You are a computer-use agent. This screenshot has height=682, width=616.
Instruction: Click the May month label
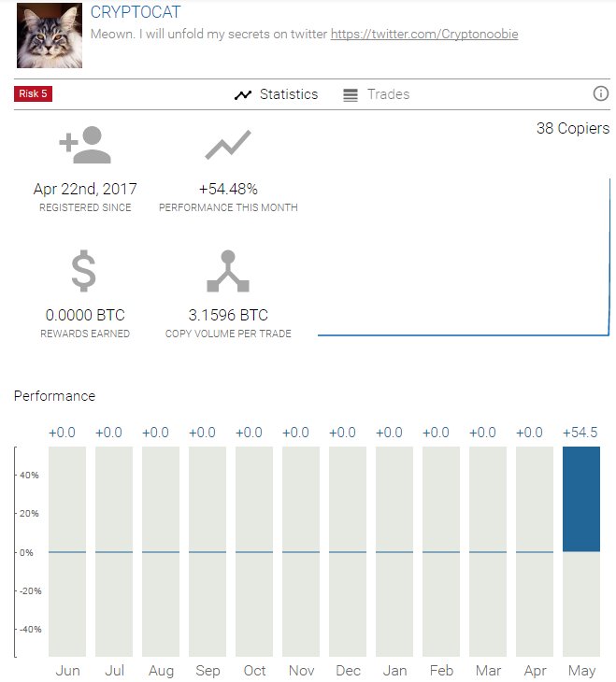(581, 671)
